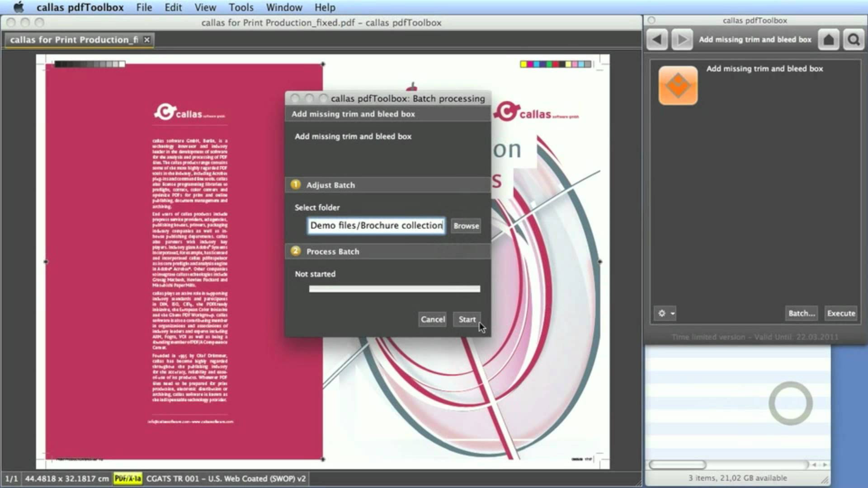Viewport: 868px width, 488px height.
Task: Click the page dimensions in status bar
Action: [67, 479]
